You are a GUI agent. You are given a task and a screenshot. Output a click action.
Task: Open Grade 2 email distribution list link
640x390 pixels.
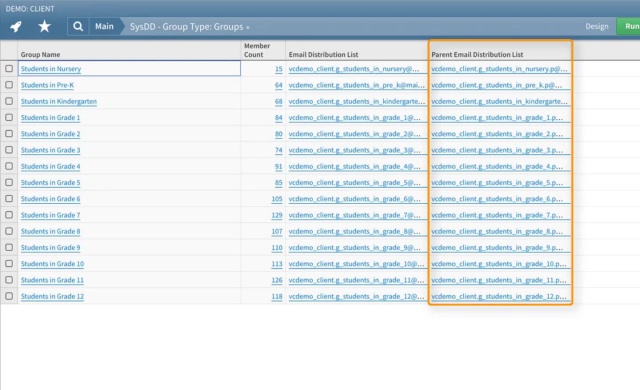tap(355, 134)
